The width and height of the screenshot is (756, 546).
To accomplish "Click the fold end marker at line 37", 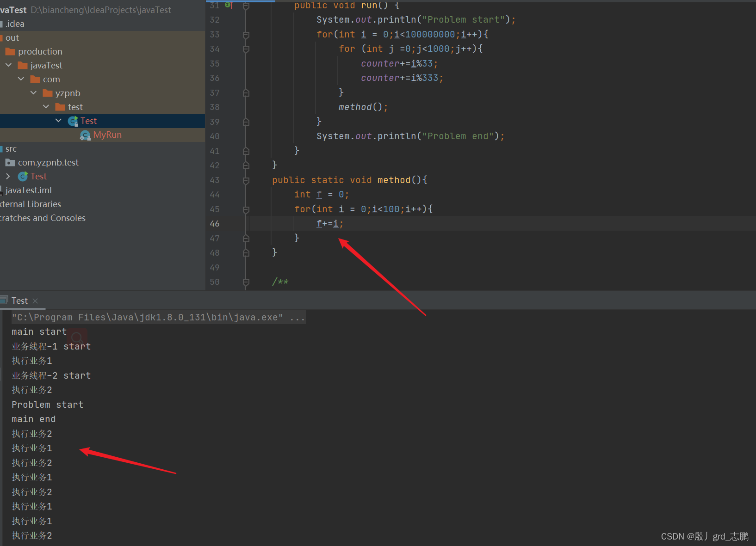I will pyautogui.click(x=246, y=93).
